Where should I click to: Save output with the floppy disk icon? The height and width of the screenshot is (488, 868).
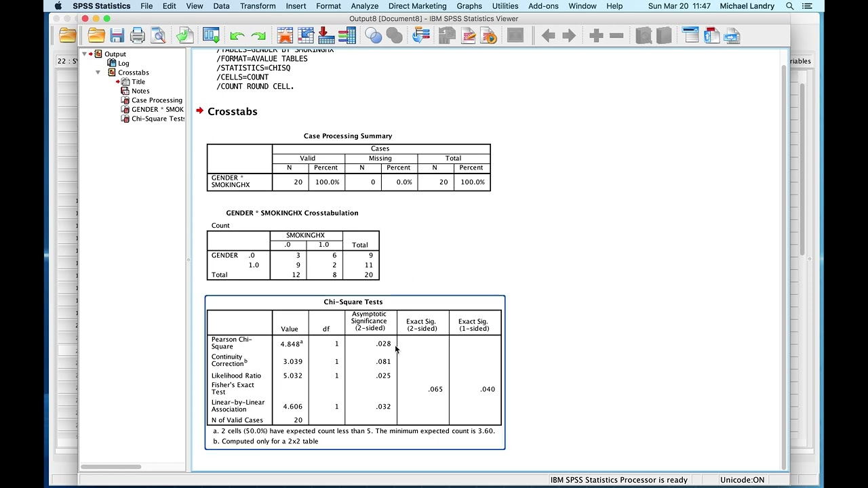pyautogui.click(x=117, y=35)
